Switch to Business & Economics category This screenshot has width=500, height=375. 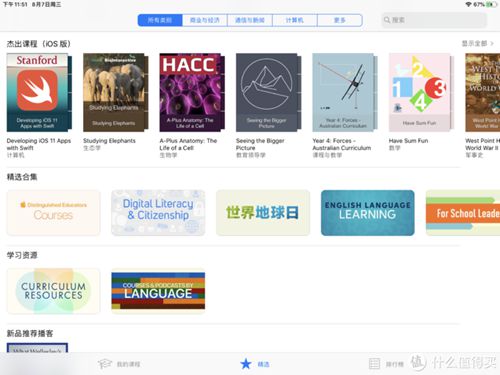[205, 20]
